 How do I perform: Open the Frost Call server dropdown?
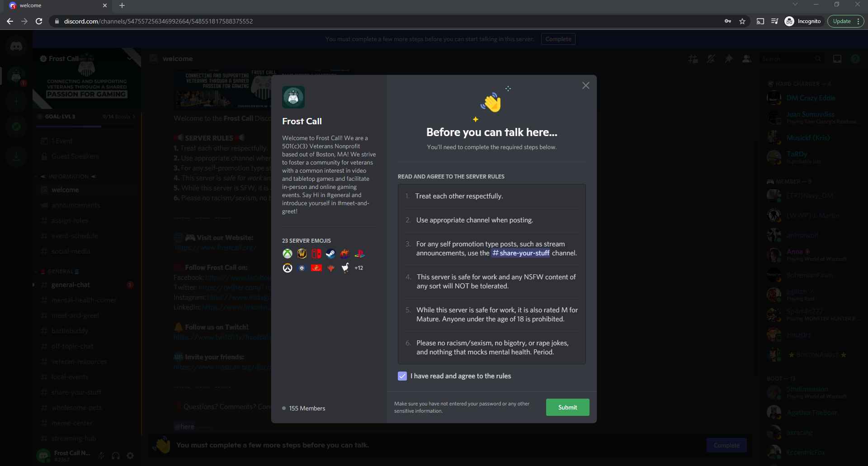(131, 58)
